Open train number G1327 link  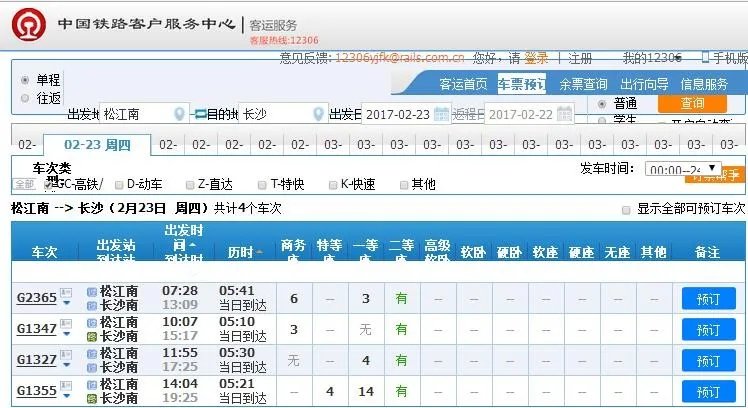pos(37,360)
